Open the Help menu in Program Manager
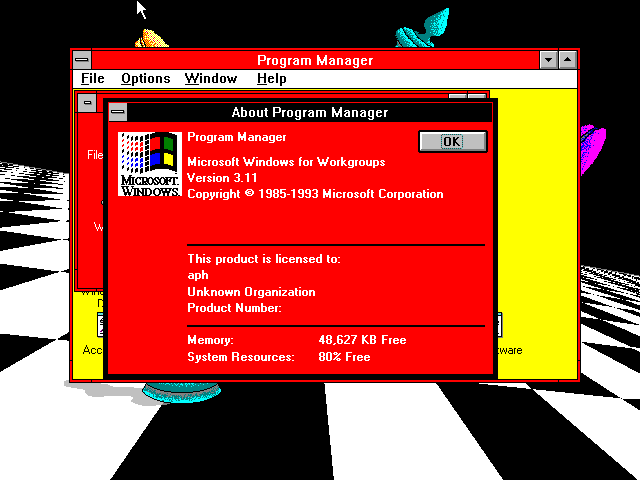This screenshot has height=480, width=640. click(271, 78)
